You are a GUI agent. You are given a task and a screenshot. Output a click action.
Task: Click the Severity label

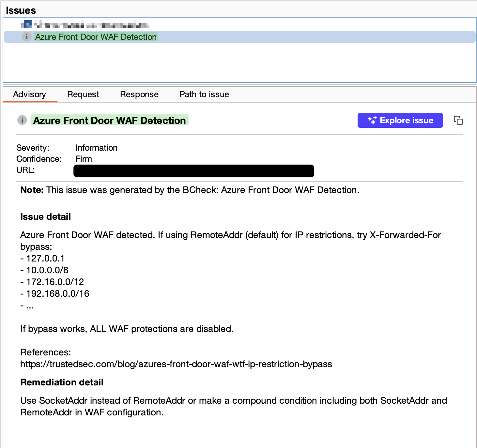click(x=33, y=148)
